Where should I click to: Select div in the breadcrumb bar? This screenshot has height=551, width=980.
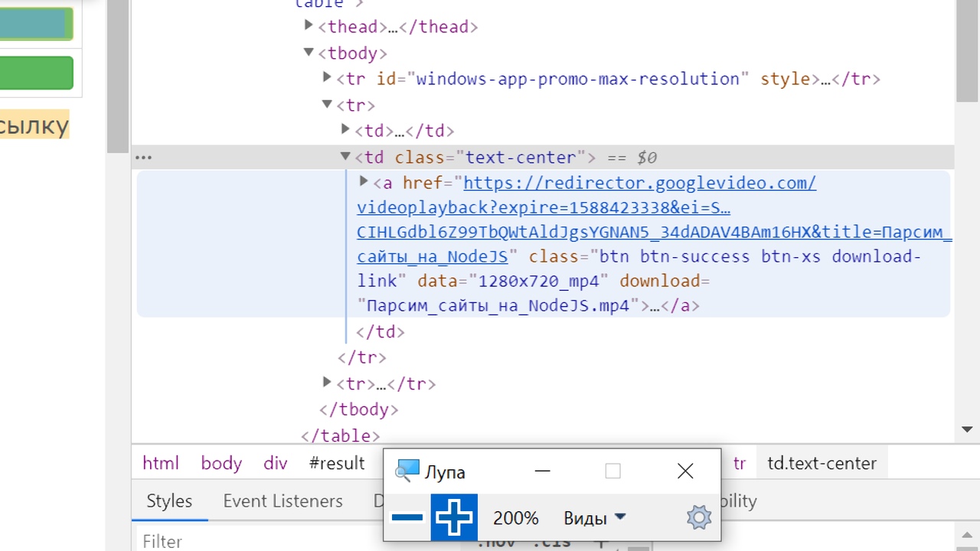point(276,463)
